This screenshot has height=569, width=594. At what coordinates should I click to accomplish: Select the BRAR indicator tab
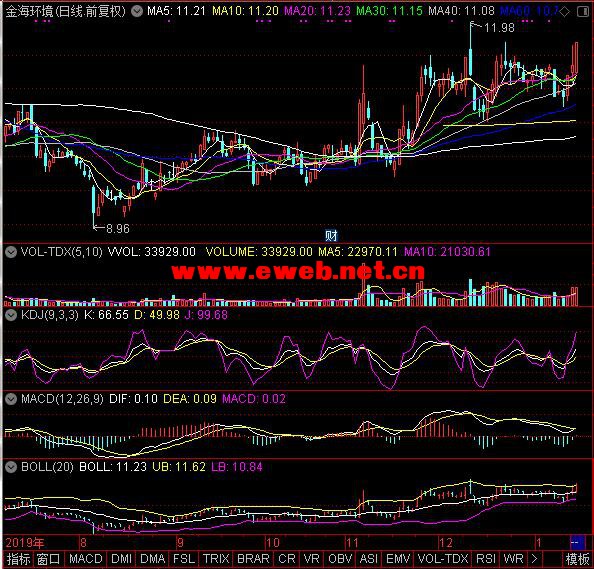tap(253, 559)
